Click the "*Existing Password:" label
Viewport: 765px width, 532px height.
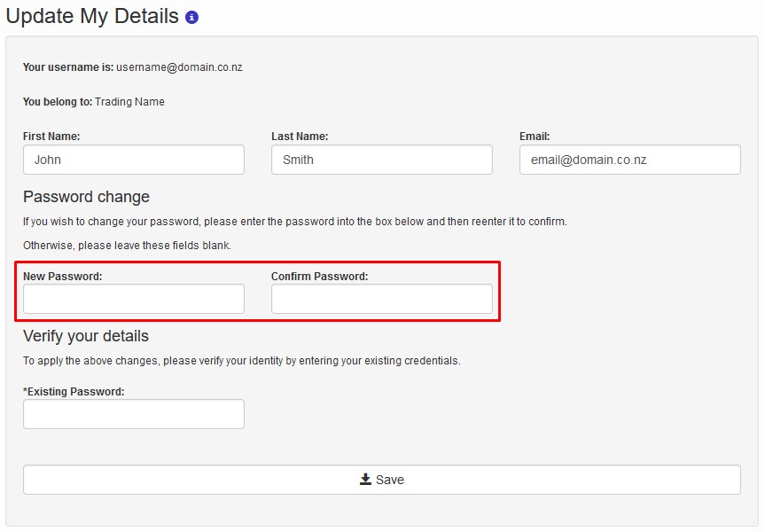point(74,391)
